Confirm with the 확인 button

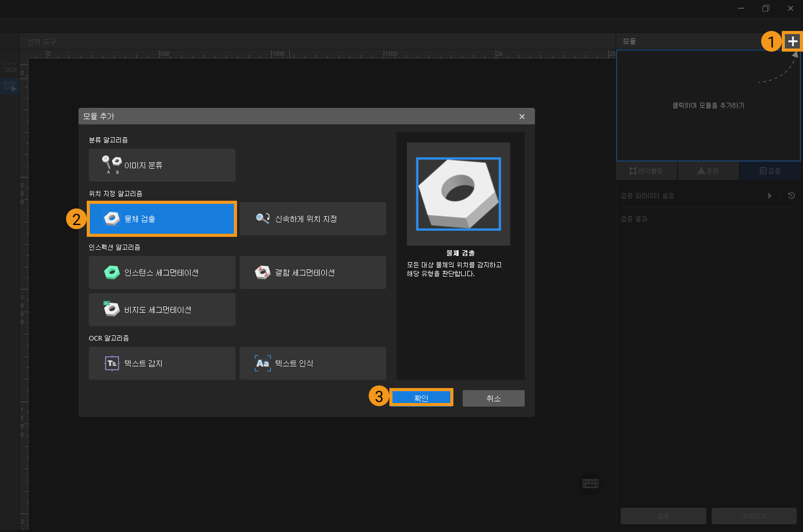coord(421,398)
